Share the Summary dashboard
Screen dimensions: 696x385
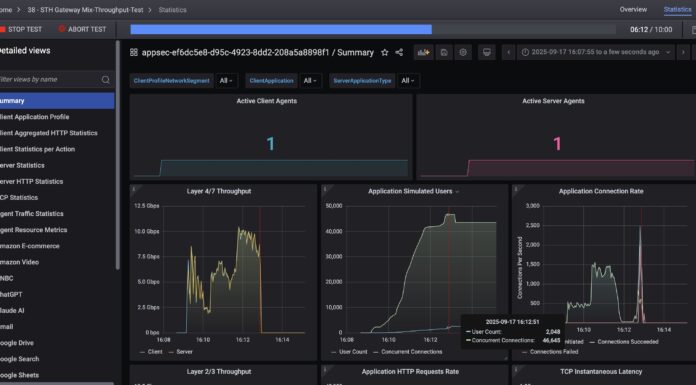(399, 52)
